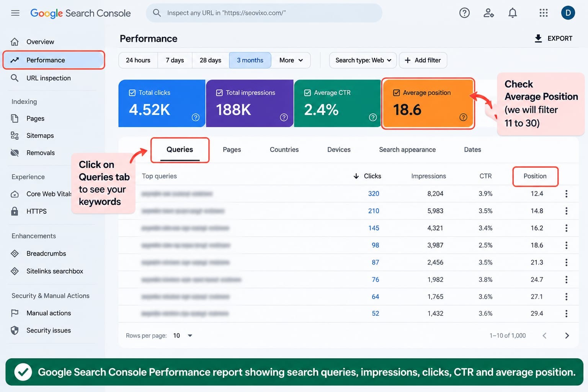Select 3 months date range
The image size is (588, 392).
point(250,60)
